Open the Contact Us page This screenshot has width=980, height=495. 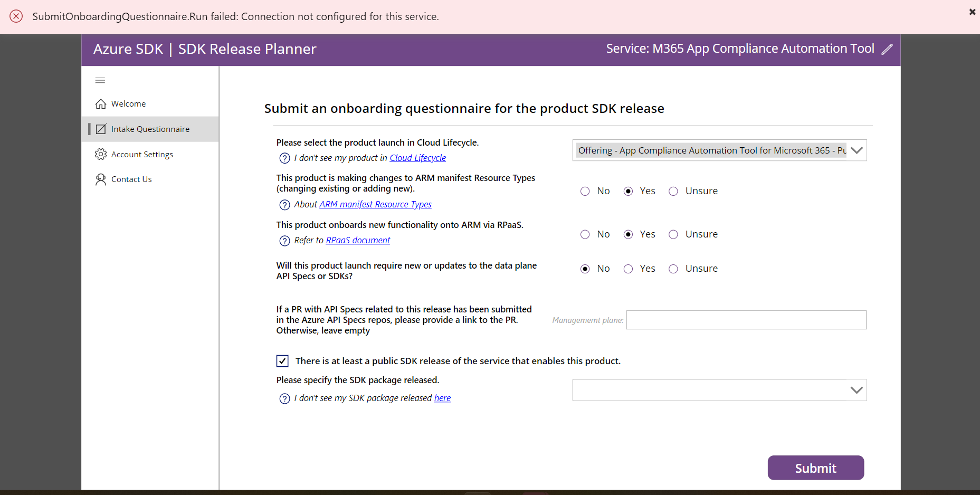tap(150, 179)
